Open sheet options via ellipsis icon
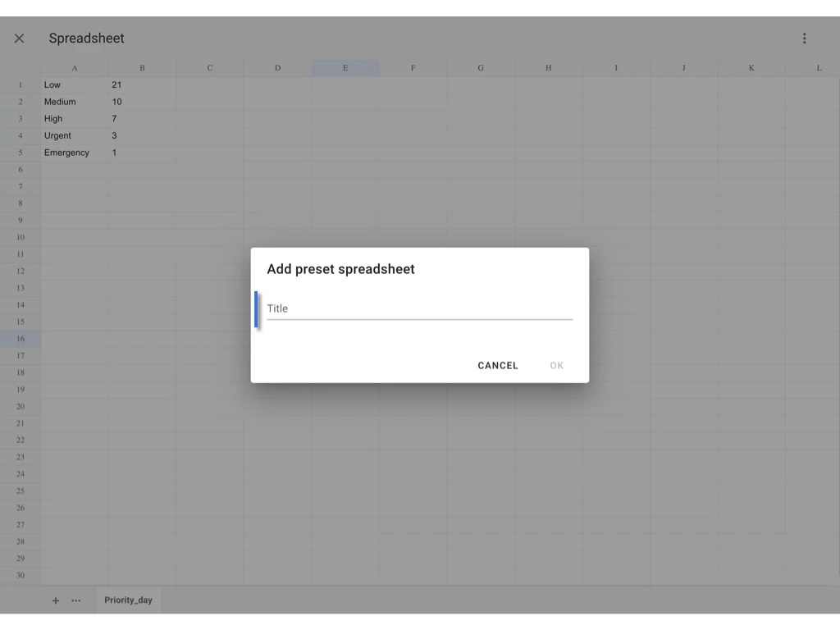This screenshot has height=630, width=840. pos(75,600)
